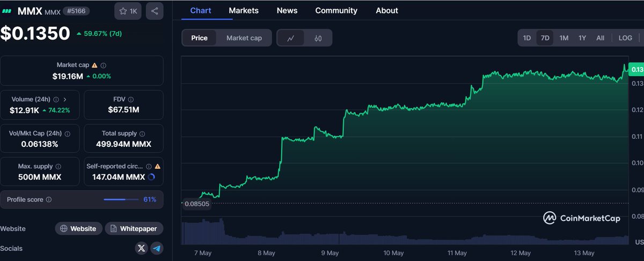Select the candlestick chart type icon

[x=318, y=38]
